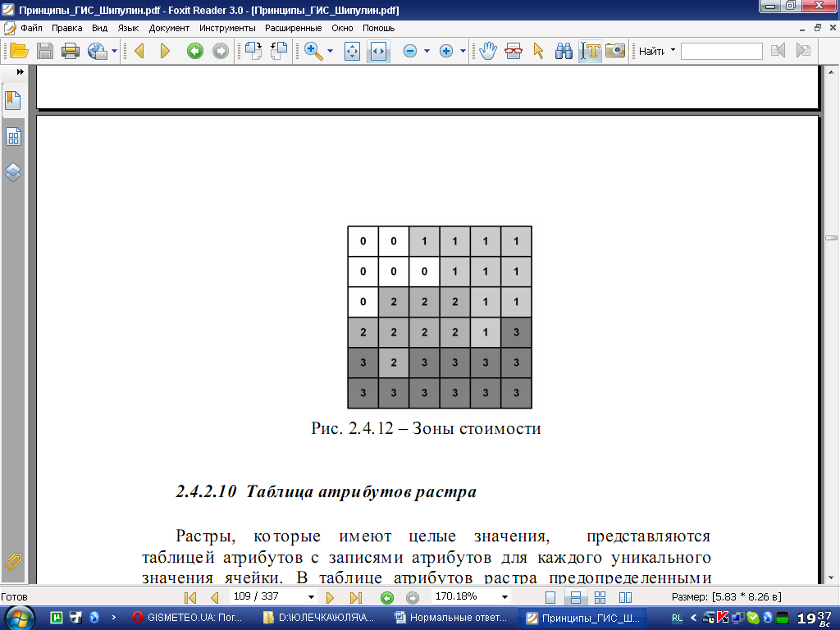The height and width of the screenshot is (630, 840).
Task: Go to first page in status bar
Action: click(x=190, y=597)
